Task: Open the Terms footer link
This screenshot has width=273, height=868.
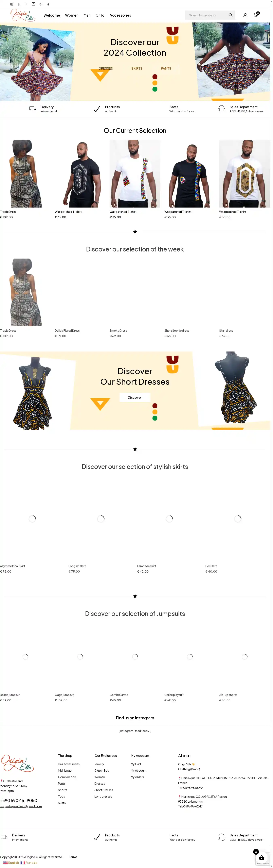Action: (x=73, y=857)
